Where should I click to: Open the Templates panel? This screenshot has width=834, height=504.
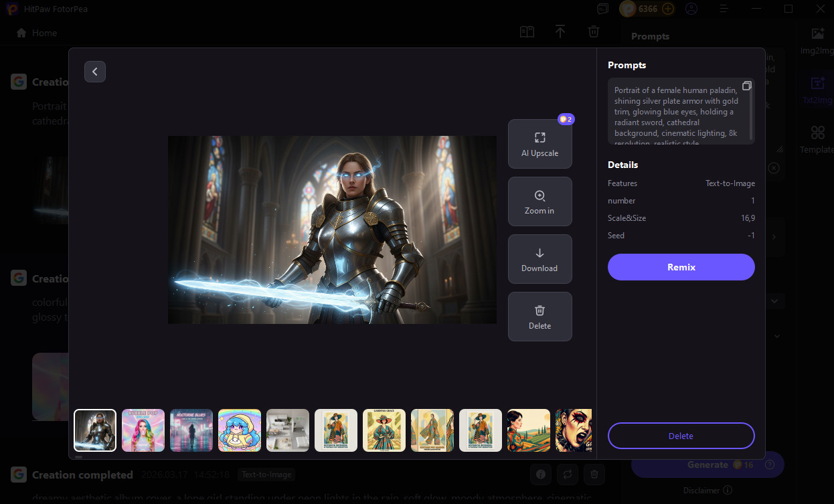(x=817, y=139)
